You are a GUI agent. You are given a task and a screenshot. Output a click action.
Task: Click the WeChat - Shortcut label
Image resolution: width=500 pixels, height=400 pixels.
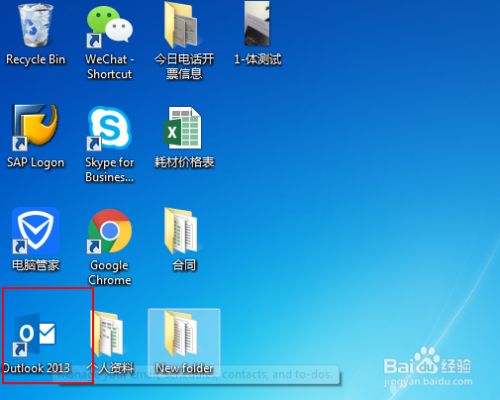pos(110,67)
